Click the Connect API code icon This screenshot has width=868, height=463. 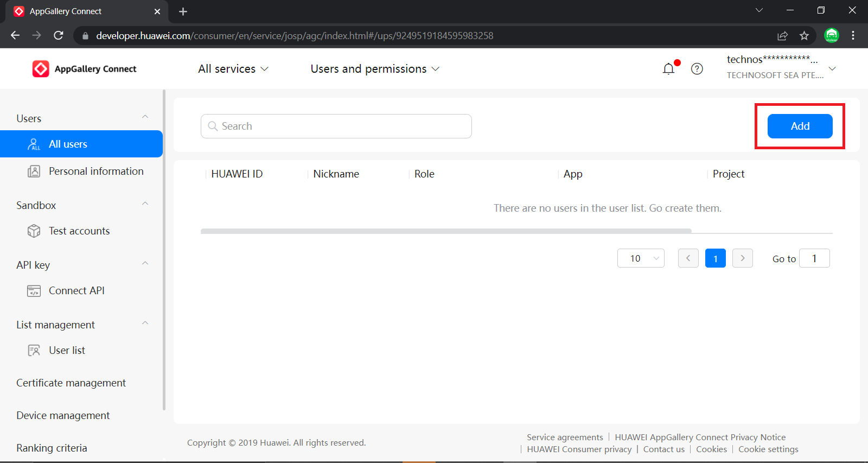[x=34, y=291]
